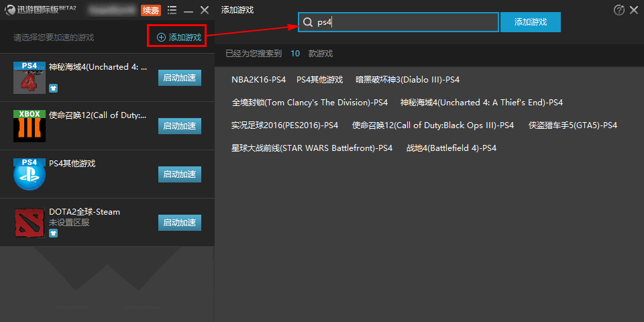
Task: Select 实况足球2016(PES2016)-PS4 result
Action: tap(284, 125)
